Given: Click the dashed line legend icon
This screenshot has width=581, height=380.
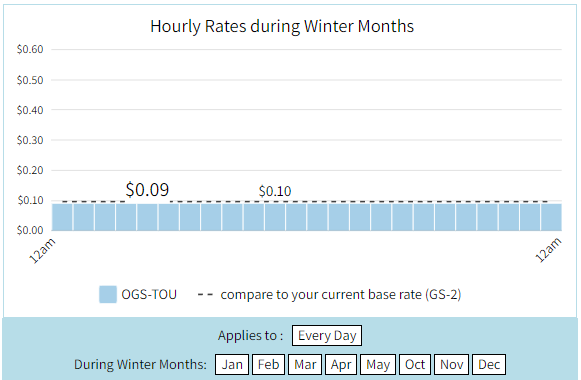Looking at the screenshot, I should pyautogui.click(x=205, y=295).
